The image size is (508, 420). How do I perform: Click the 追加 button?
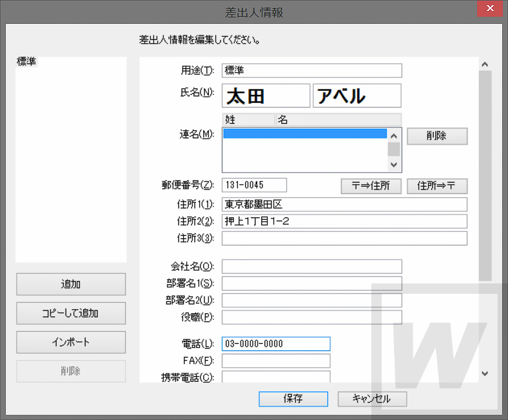coord(71,284)
